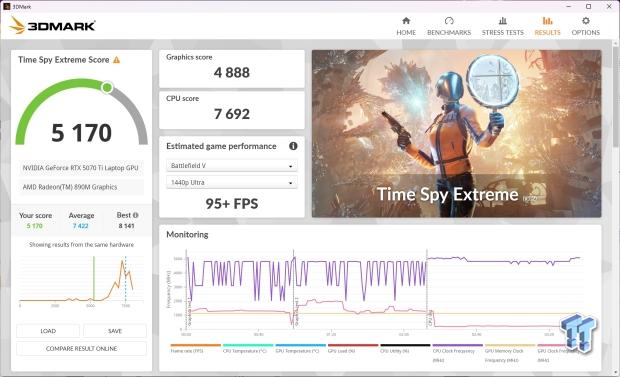Click the green your-score marker in distribution chart
This screenshot has height=377, width=620.
[94, 278]
